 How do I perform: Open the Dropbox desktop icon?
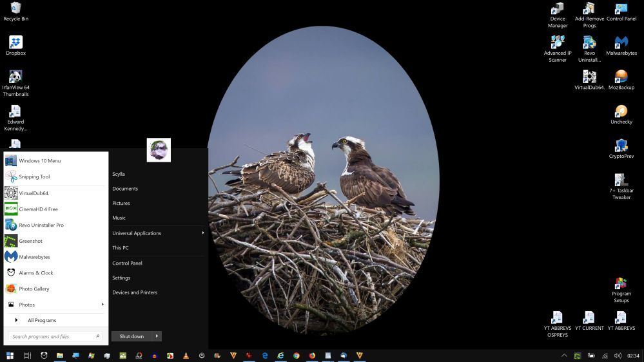15,46
